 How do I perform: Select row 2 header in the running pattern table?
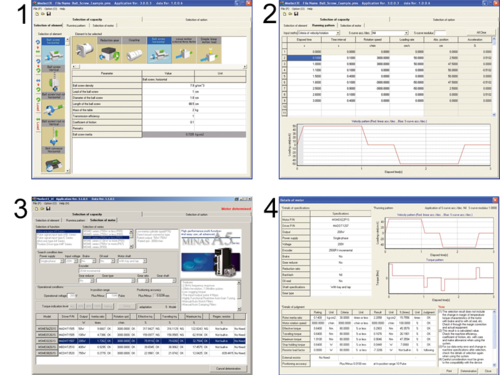tap(284, 58)
